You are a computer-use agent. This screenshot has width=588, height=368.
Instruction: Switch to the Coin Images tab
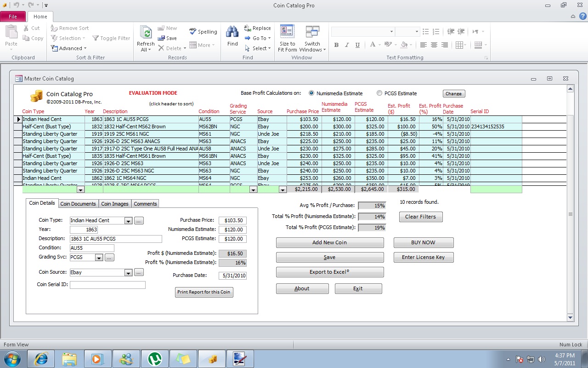coord(115,203)
